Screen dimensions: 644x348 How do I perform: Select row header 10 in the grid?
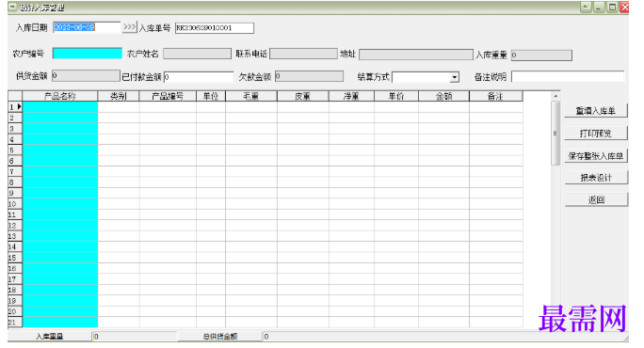[15, 203]
